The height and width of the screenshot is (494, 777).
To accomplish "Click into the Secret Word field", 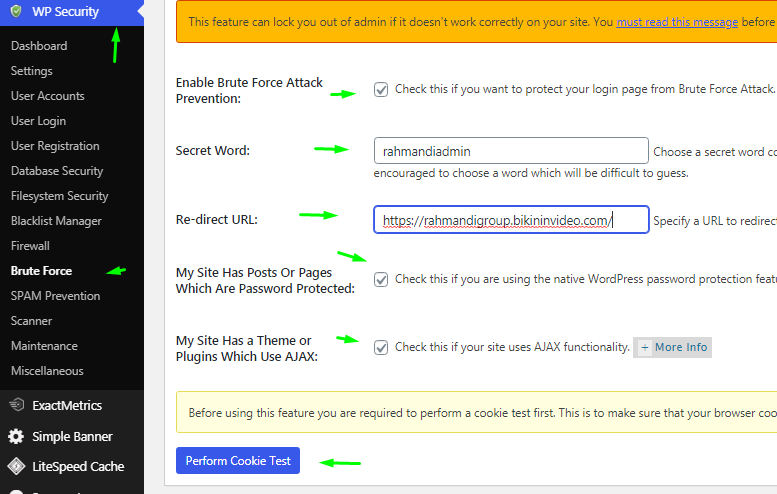I will coord(510,151).
